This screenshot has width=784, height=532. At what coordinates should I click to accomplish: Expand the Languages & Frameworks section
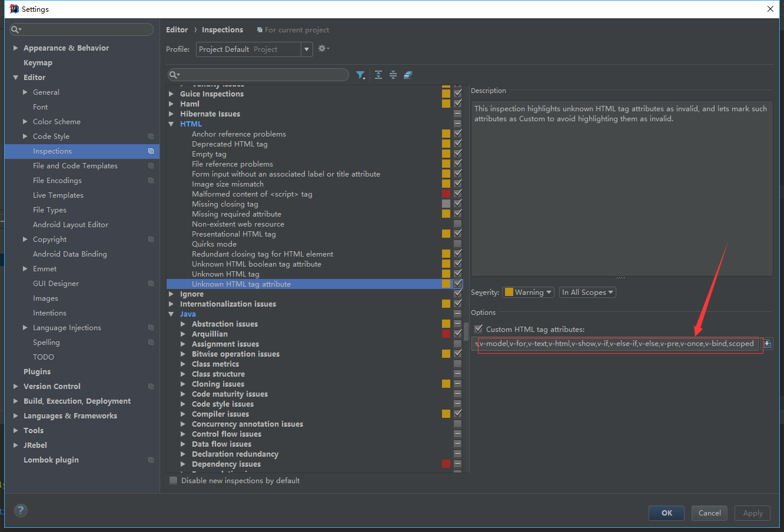point(15,416)
